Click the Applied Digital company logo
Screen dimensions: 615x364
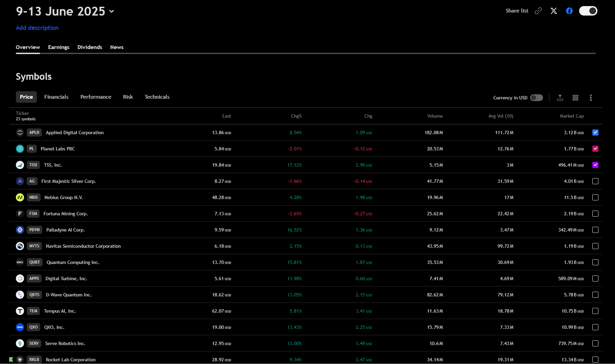point(20,132)
